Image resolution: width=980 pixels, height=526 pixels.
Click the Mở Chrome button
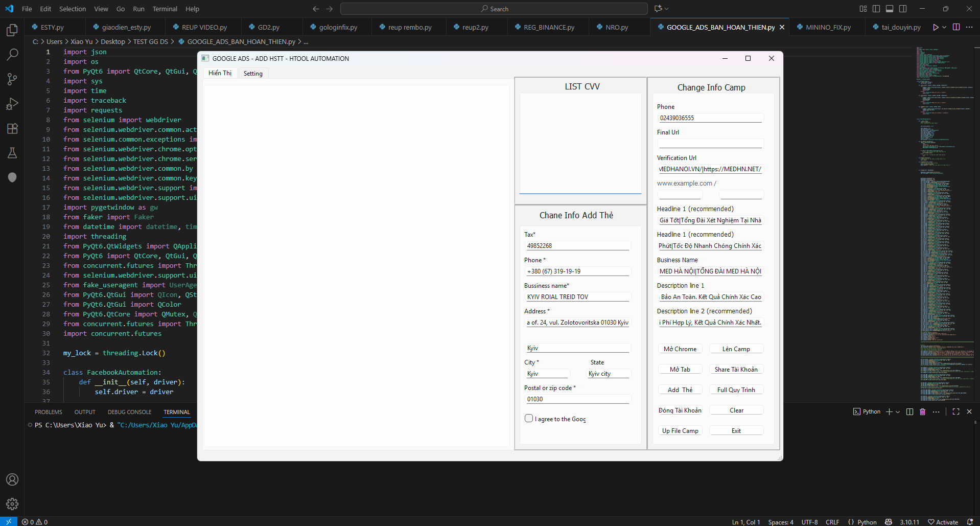(x=680, y=349)
